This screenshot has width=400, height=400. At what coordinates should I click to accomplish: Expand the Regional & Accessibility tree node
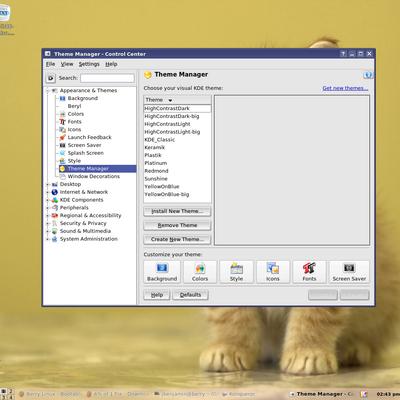[48, 216]
